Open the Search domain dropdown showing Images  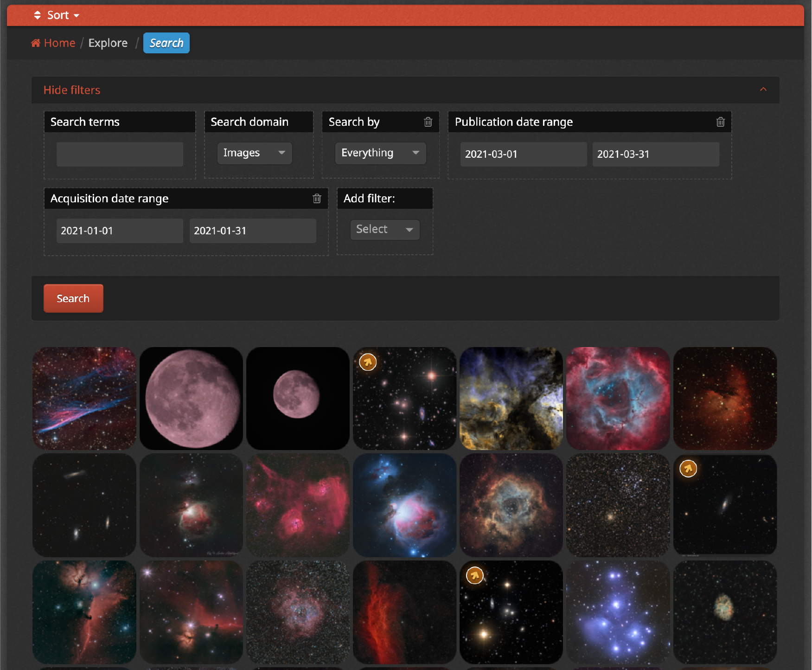coord(254,153)
